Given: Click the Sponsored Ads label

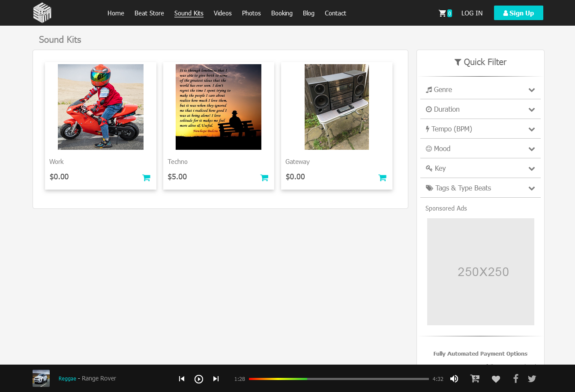Looking at the screenshot, I should [x=446, y=208].
